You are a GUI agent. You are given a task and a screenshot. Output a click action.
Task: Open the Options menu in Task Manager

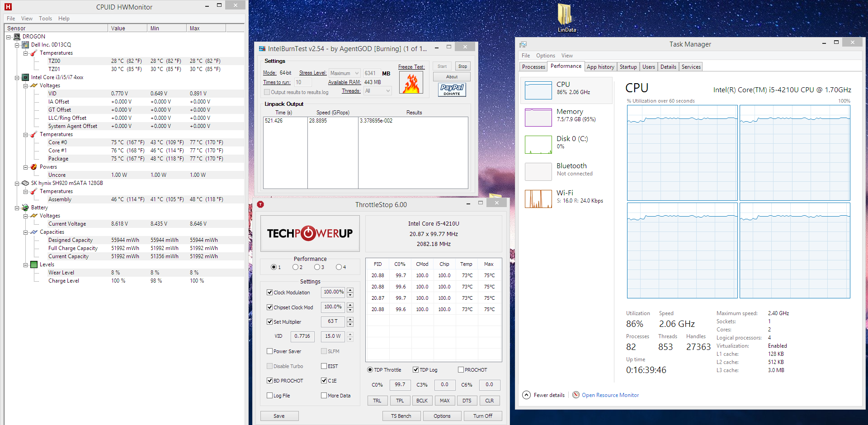click(545, 56)
